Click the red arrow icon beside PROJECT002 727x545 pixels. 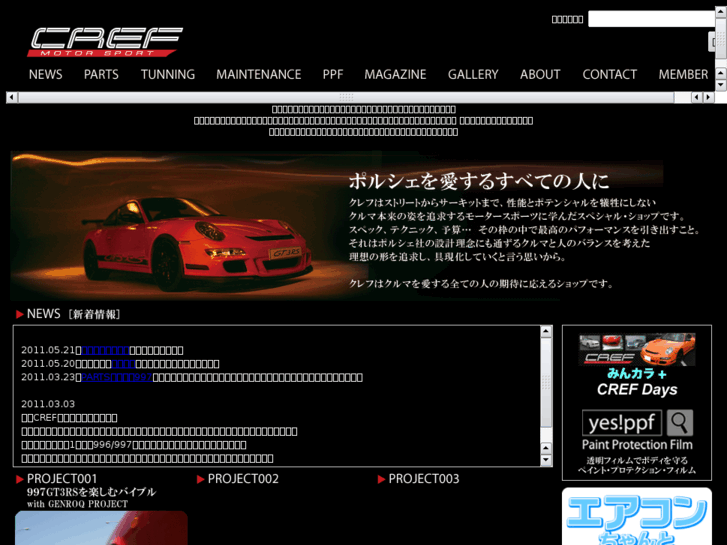click(x=200, y=479)
